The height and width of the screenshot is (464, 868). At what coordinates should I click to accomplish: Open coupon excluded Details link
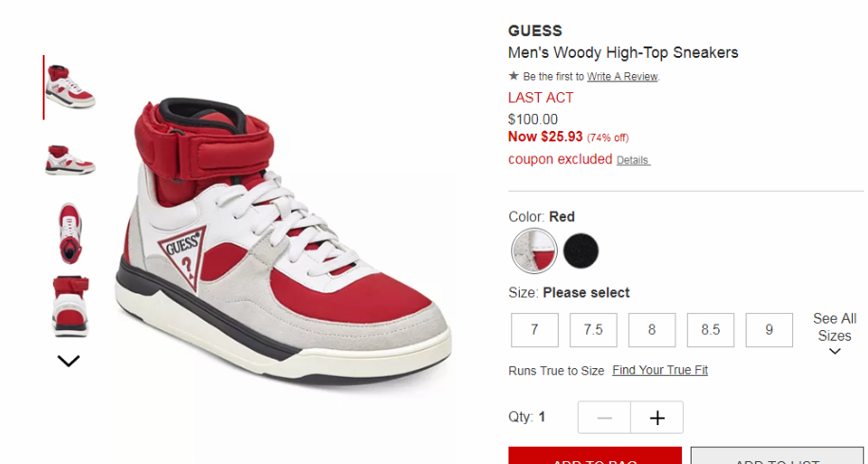(x=633, y=160)
